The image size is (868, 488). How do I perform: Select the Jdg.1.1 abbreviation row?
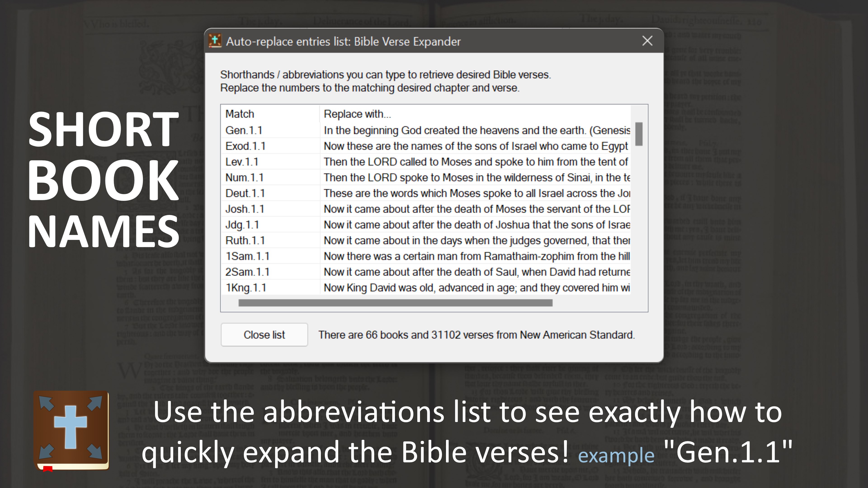point(242,225)
